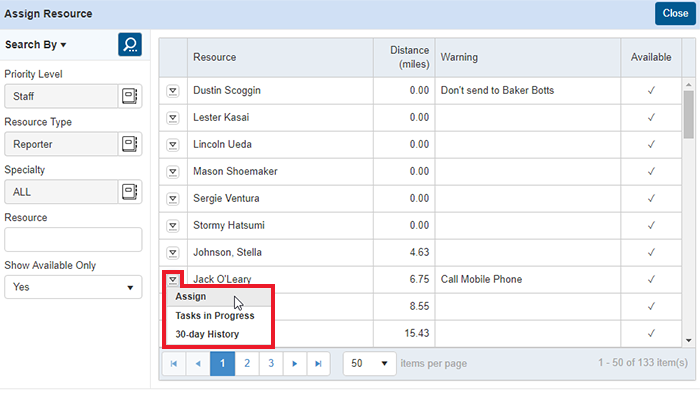Go to previous page arrow

(x=198, y=364)
